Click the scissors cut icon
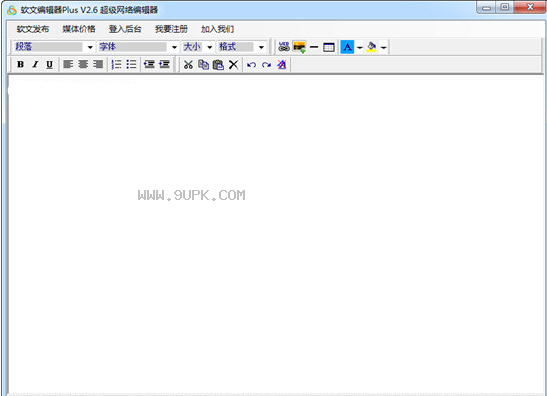This screenshot has height=396, width=547. 188,64
